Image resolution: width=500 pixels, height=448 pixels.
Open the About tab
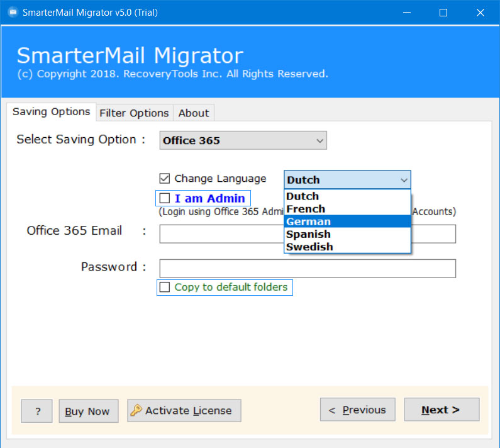pos(194,113)
